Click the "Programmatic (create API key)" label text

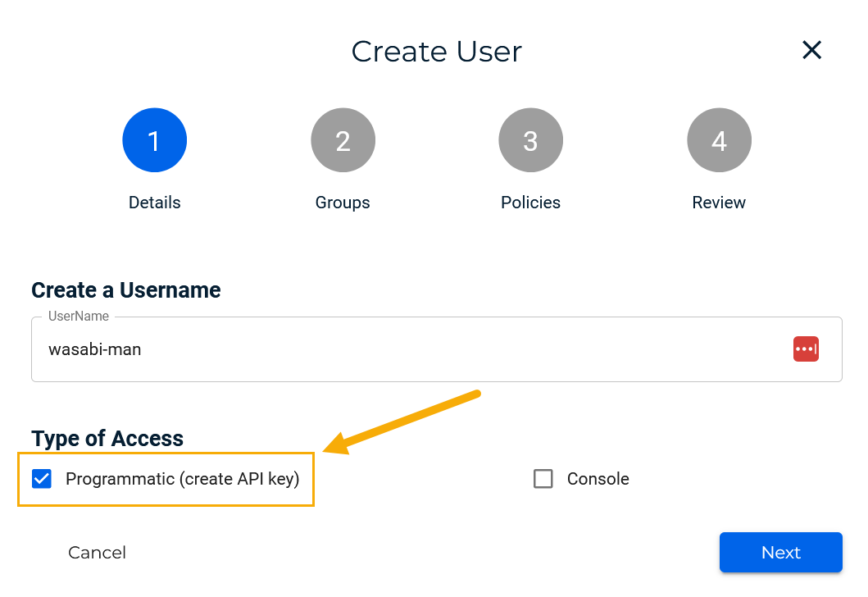[x=182, y=479]
